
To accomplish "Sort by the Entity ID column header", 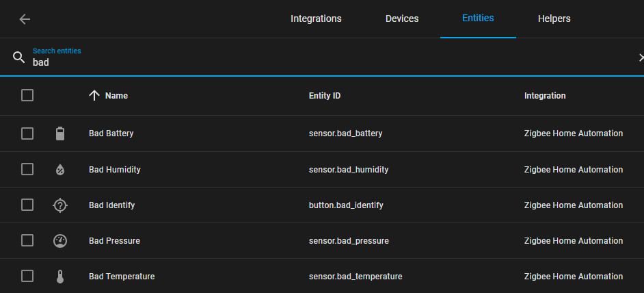I will pyautogui.click(x=325, y=96).
